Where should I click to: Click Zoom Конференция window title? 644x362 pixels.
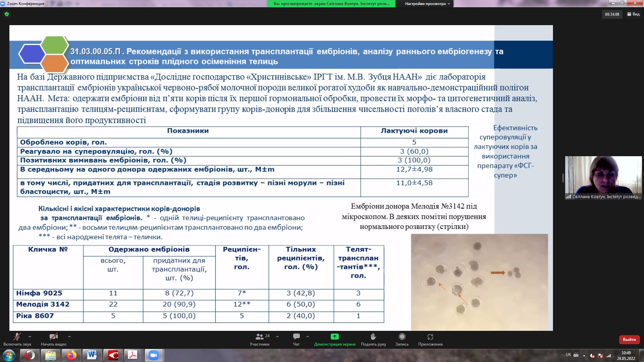(x=25, y=4)
